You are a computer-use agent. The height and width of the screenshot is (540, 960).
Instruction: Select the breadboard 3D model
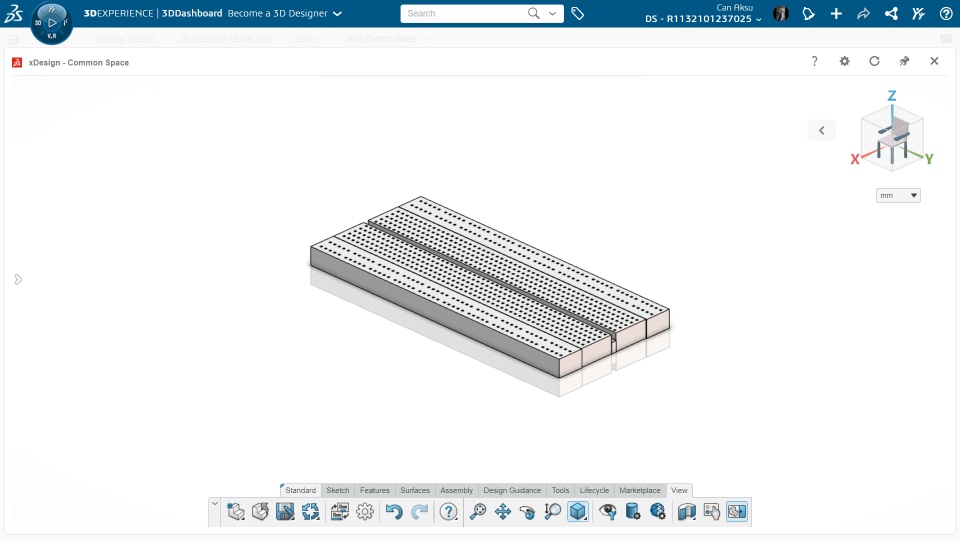click(x=490, y=287)
